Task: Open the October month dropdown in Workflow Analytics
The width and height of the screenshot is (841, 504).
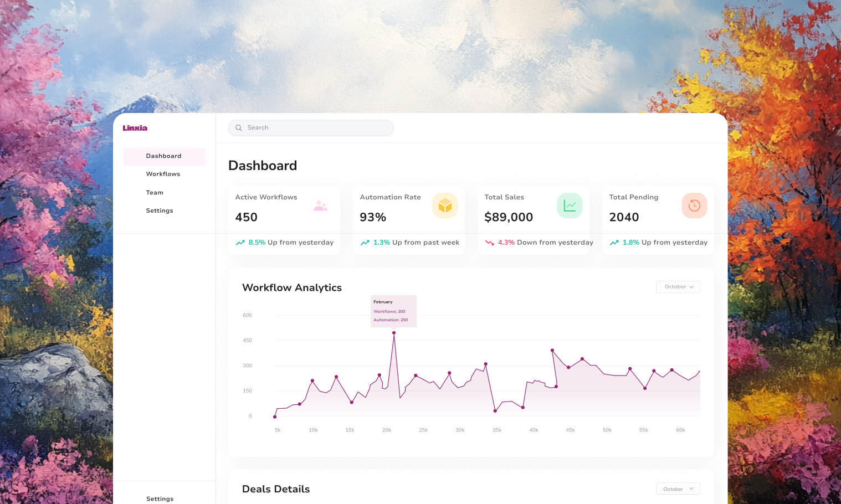Action: [678, 286]
